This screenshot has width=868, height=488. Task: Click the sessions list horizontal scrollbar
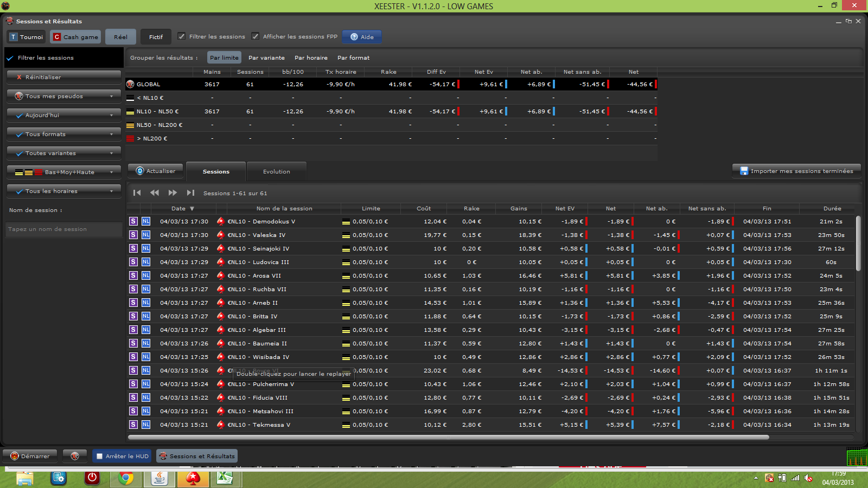(x=449, y=437)
